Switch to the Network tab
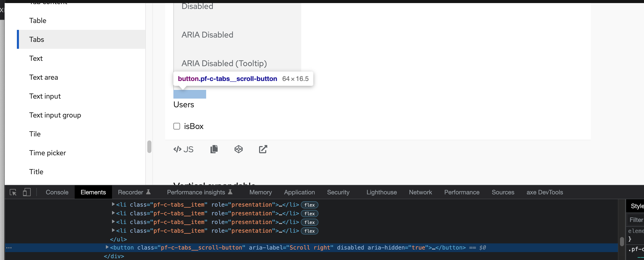Image resolution: width=644 pixels, height=260 pixels. [x=420, y=192]
